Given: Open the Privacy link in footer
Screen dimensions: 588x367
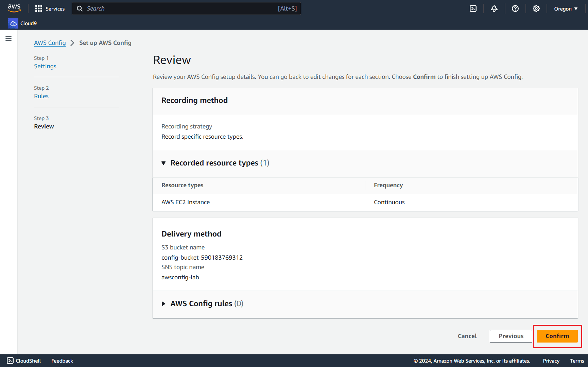Looking at the screenshot, I should (551, 361).
